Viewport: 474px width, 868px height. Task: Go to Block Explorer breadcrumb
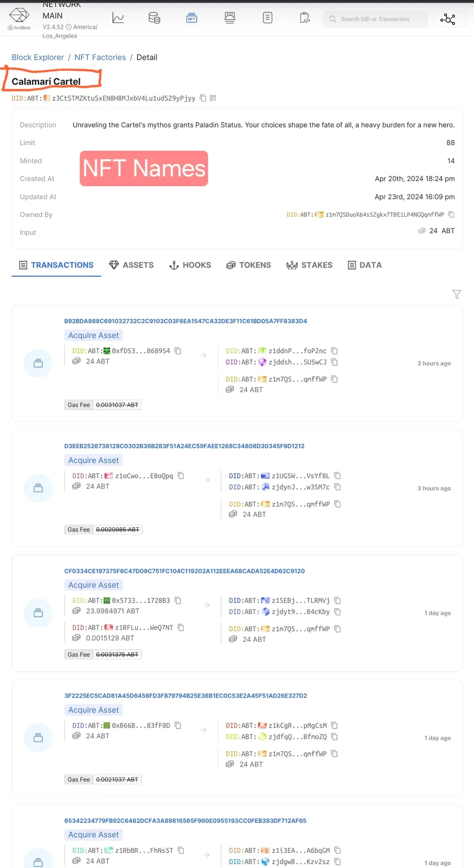coord(38,58)
